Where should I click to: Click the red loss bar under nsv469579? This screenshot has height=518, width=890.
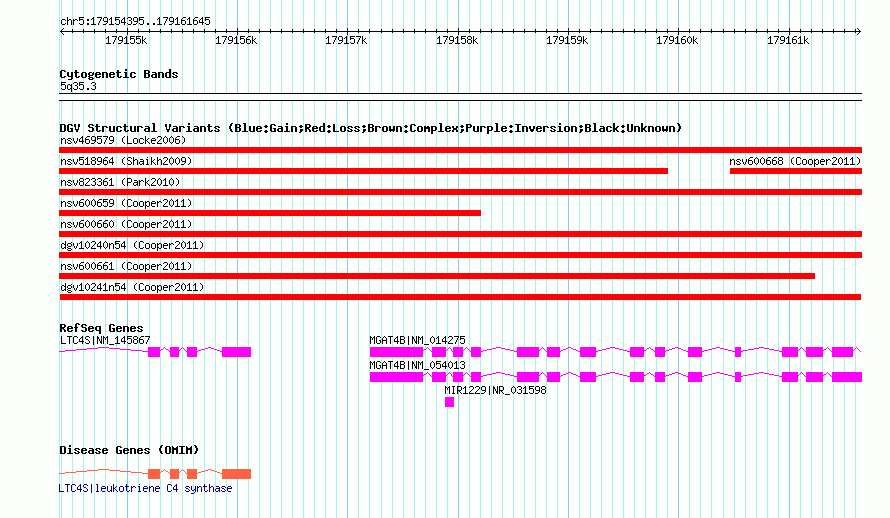point(460,150)
